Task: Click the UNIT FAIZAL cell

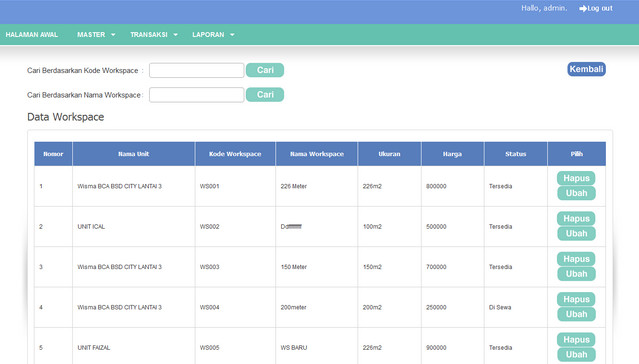Action: click(134, 346)
